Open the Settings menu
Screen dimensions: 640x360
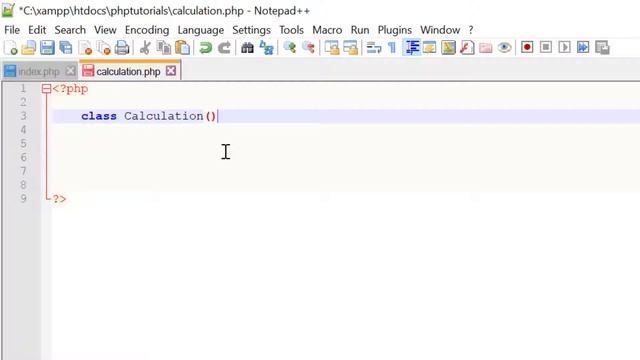coord(251,30)
